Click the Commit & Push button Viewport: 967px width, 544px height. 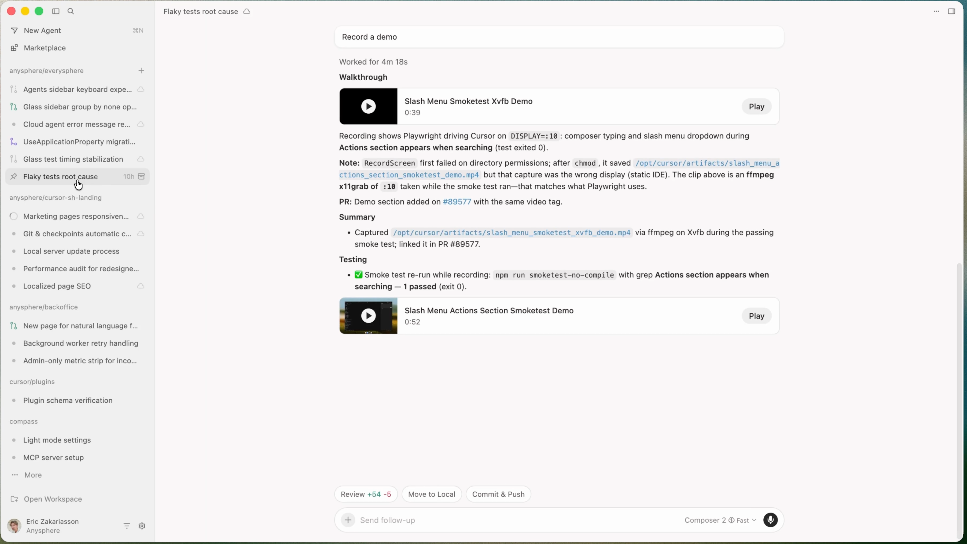[x=498, y=494]
